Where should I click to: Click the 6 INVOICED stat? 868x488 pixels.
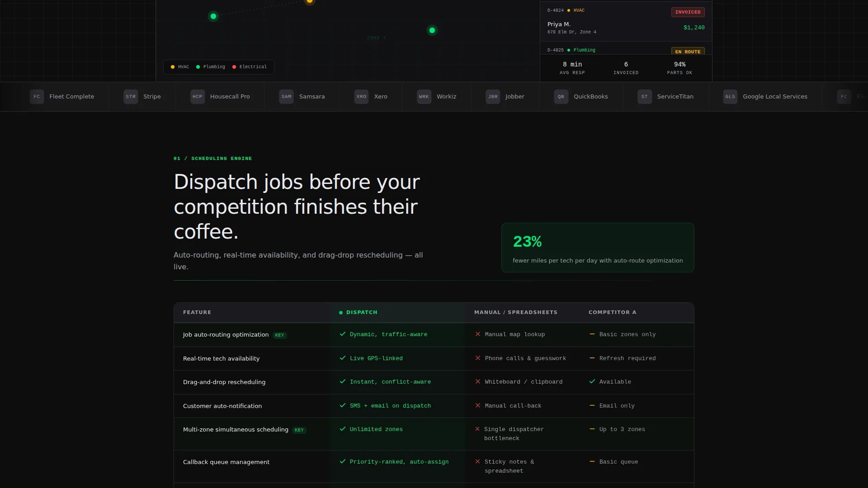coord(626,68)
